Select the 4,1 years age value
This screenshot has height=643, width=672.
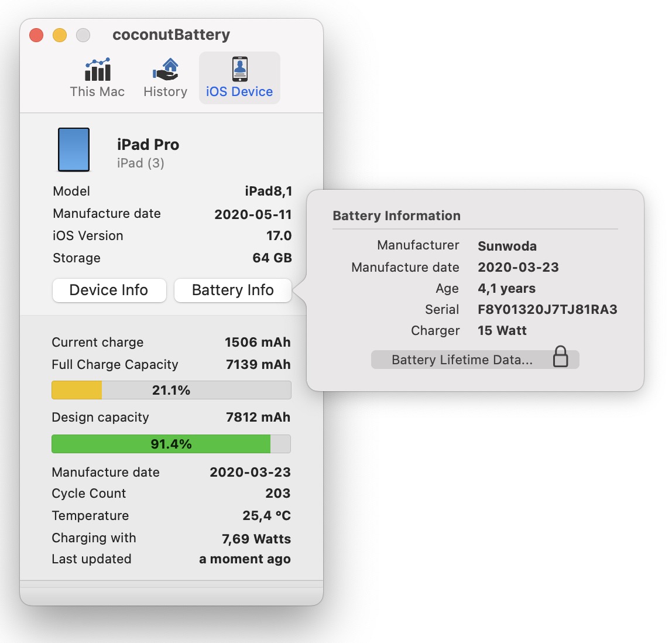[506, 289]
